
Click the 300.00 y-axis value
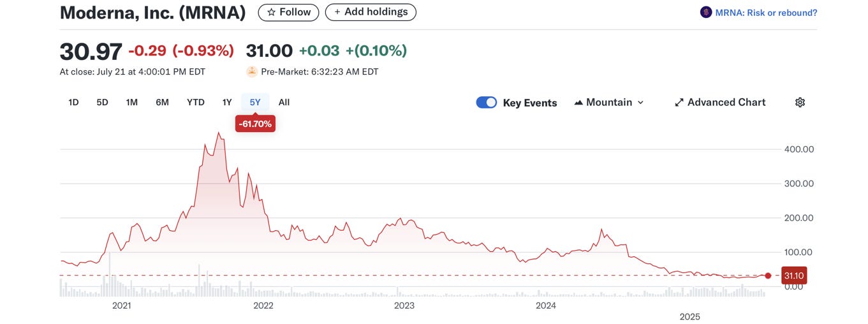tap(798, 184)
